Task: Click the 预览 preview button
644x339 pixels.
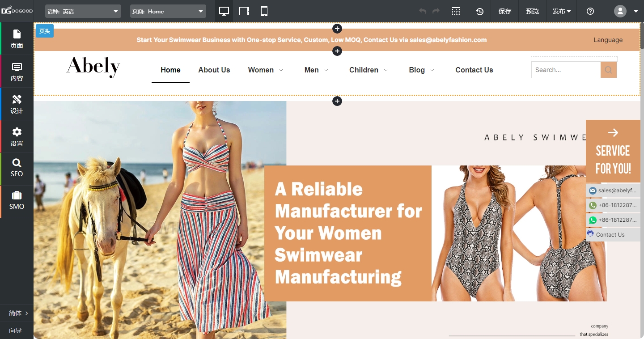Action: (x=533, y=11)
